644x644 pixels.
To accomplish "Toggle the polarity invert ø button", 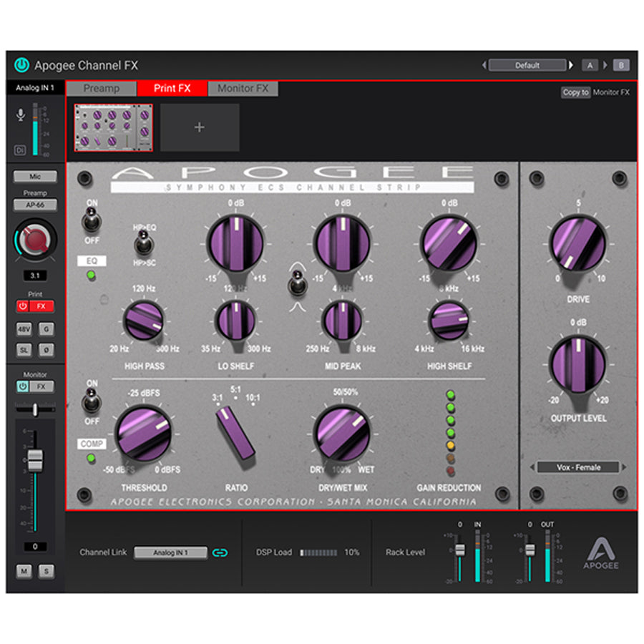I will pos(48,351).
